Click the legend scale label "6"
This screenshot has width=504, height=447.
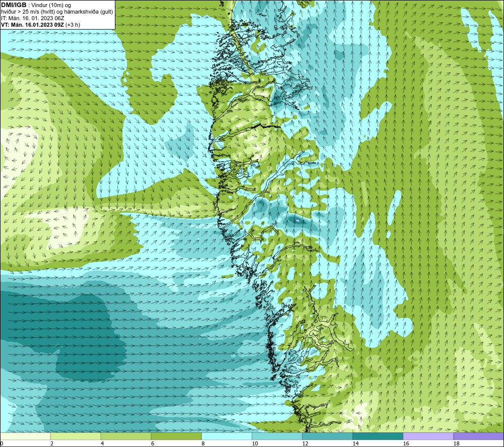tap(153, 444)
